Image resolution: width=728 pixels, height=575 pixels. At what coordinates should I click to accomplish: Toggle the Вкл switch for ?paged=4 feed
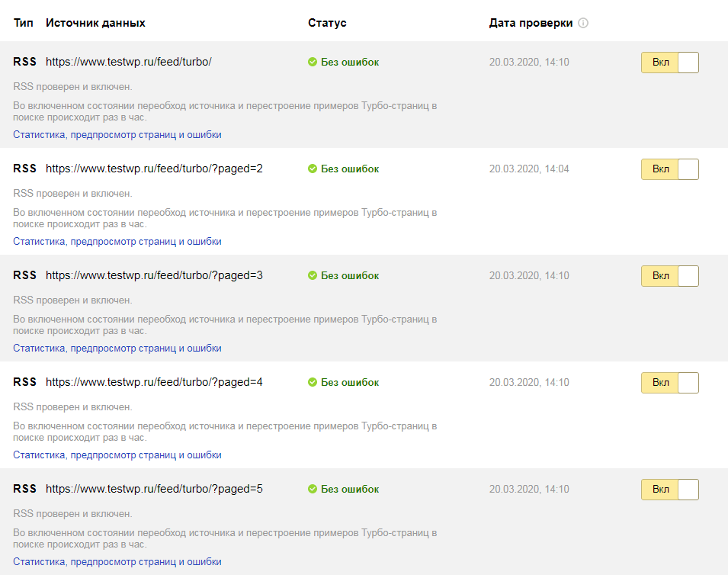670,383
